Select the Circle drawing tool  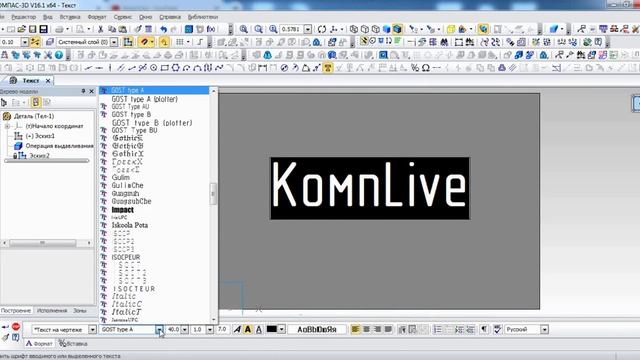153,68
